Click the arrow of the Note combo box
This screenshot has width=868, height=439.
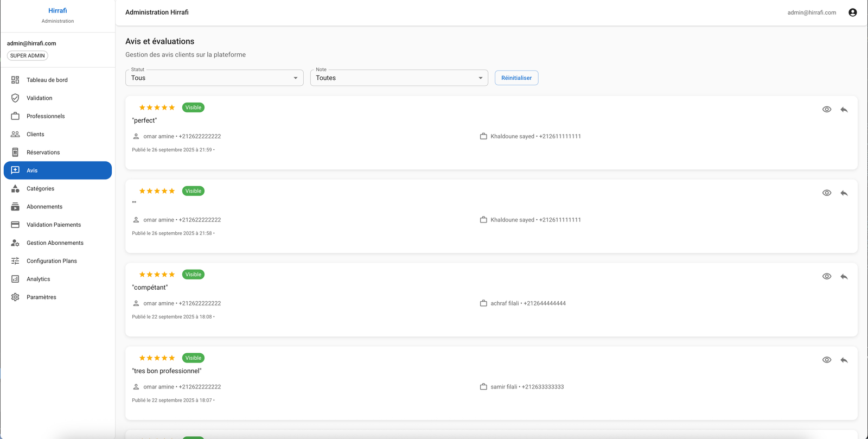click(x=480, y=78)
